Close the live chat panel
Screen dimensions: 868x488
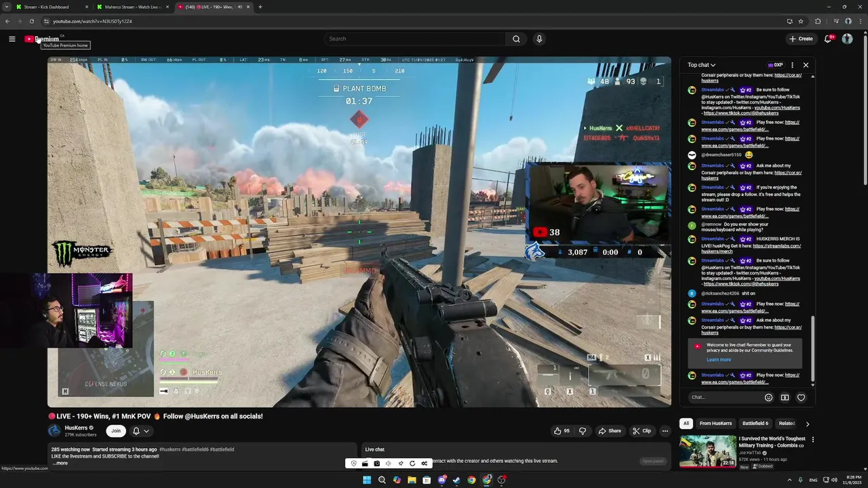coord(806,65)
